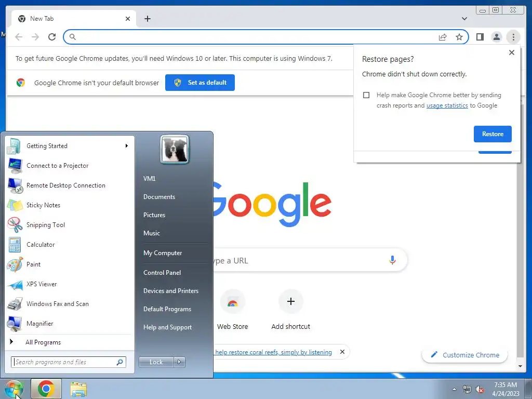Set Chrome as default browser
The width and height of the screenshot is (532, 399).
(200, 83)
